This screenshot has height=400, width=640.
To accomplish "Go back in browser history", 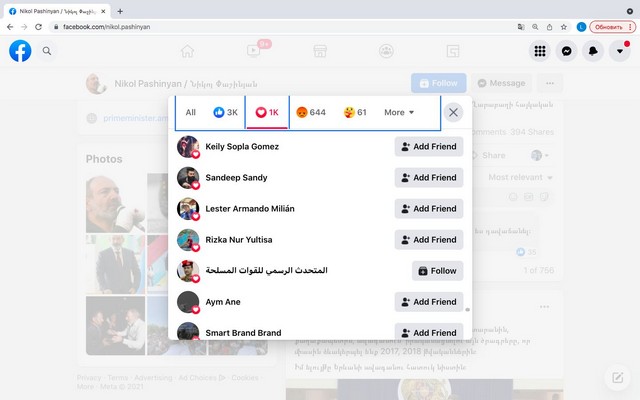I will [x=10, y=27].
